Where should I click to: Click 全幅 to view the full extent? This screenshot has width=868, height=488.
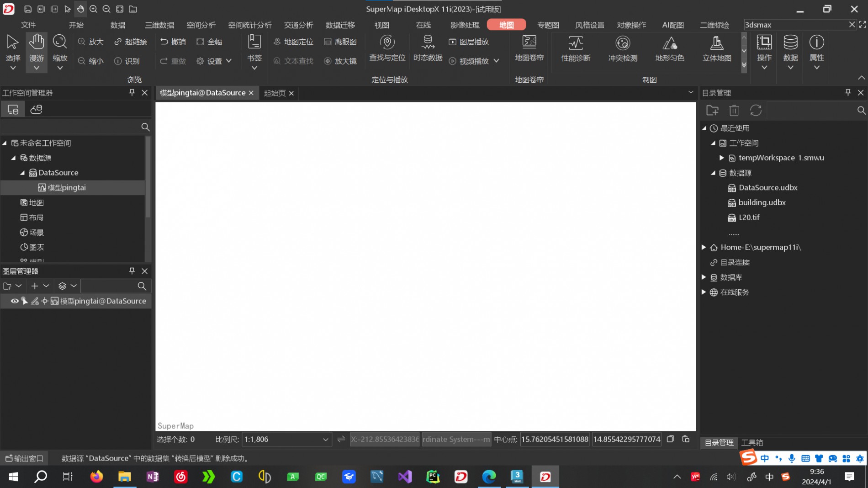coord(209,42)
